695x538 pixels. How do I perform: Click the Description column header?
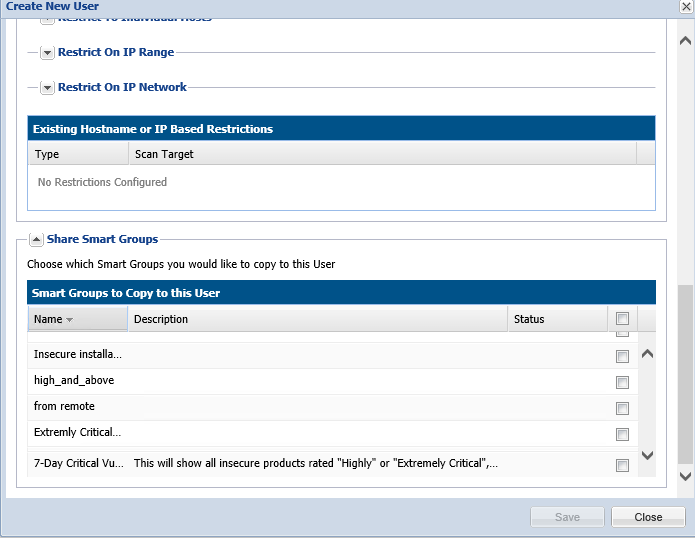[x=161, y=319]
